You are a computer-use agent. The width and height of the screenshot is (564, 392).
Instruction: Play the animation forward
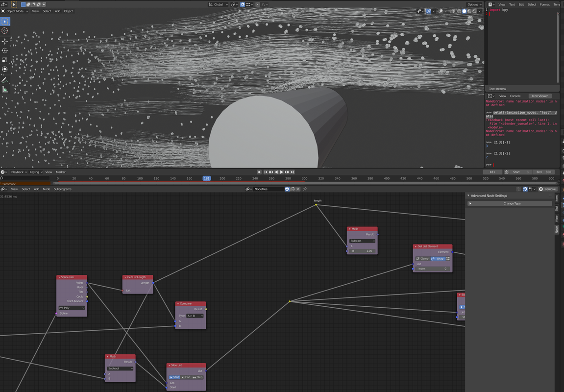(281, 172)
